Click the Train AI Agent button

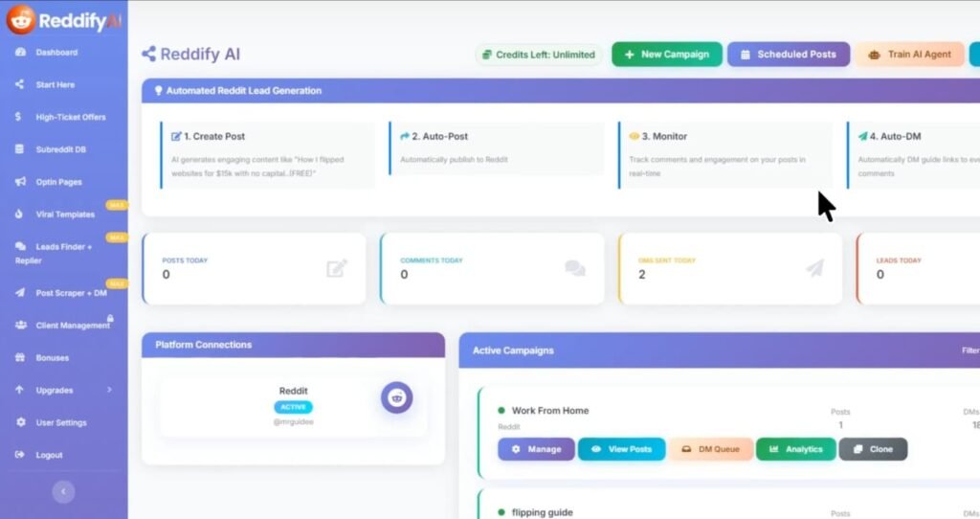(909, 55)
